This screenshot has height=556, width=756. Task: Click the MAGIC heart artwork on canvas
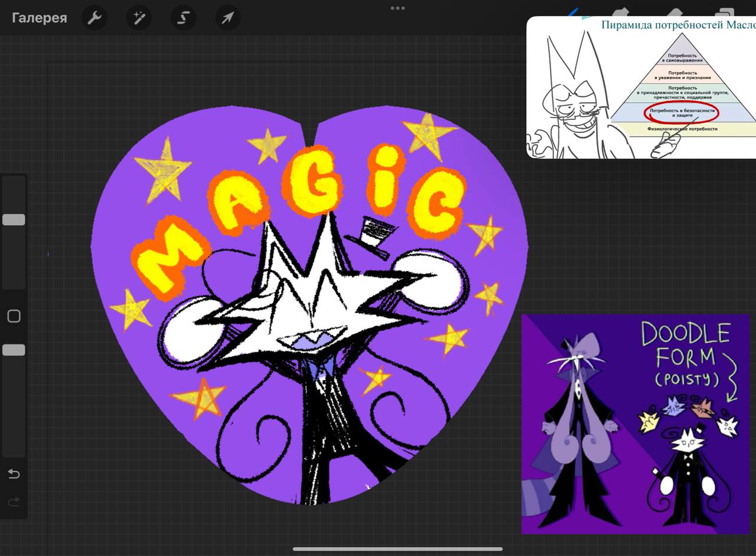pyautogui.click(x=309, y=306)
